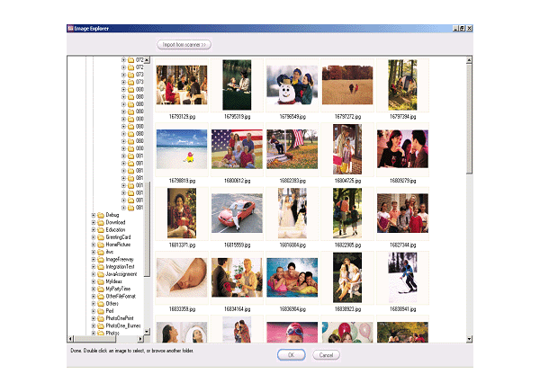Viewport: 540px width, 392px height.
Task: Click the GreetingCard folder icon
Action: click(100, 237)
